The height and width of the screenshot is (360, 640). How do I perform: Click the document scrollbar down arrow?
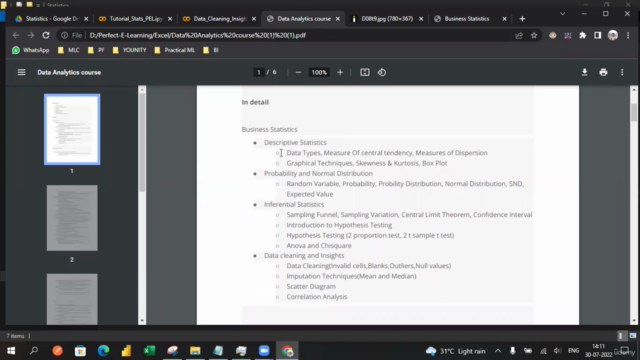(x=634, y=321)
